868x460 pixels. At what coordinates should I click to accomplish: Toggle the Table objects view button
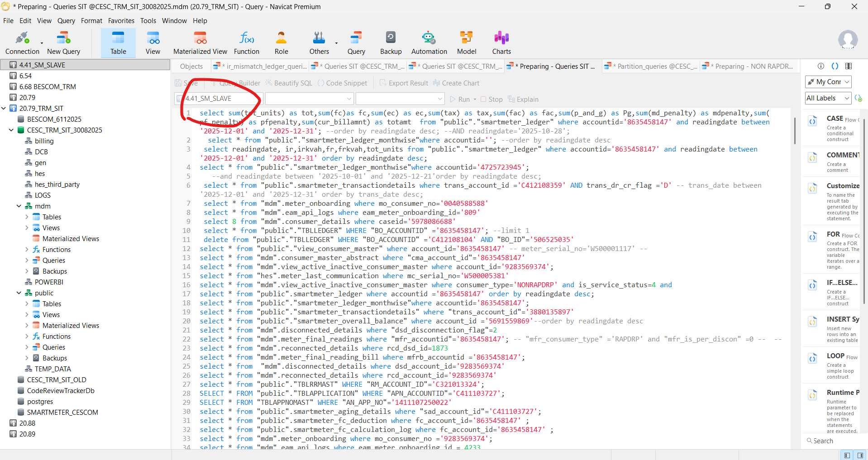point(118,43)
